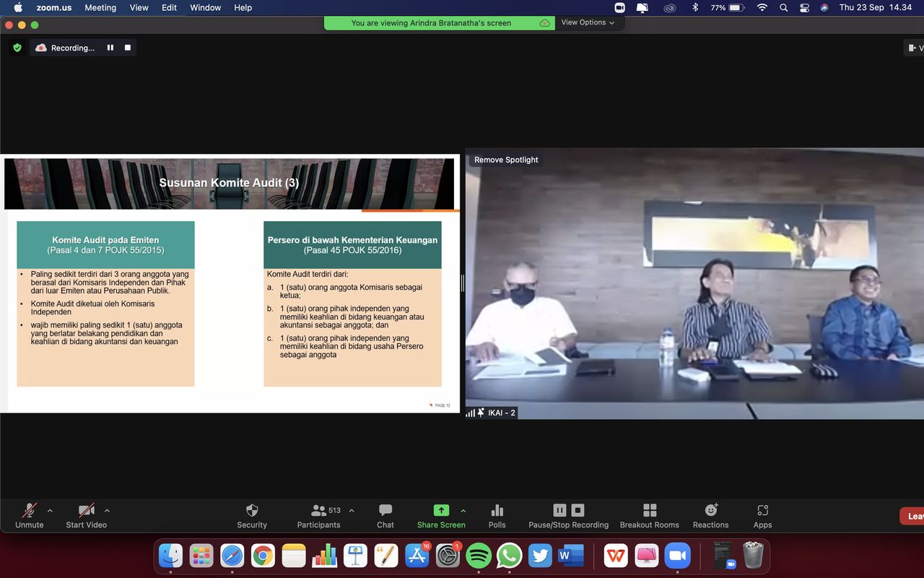Image resolution: width=924 pixels, height=578 pixels.
Task: Open Twitter in the Dock
Action: pyautogui.click(x=541, y=555)
